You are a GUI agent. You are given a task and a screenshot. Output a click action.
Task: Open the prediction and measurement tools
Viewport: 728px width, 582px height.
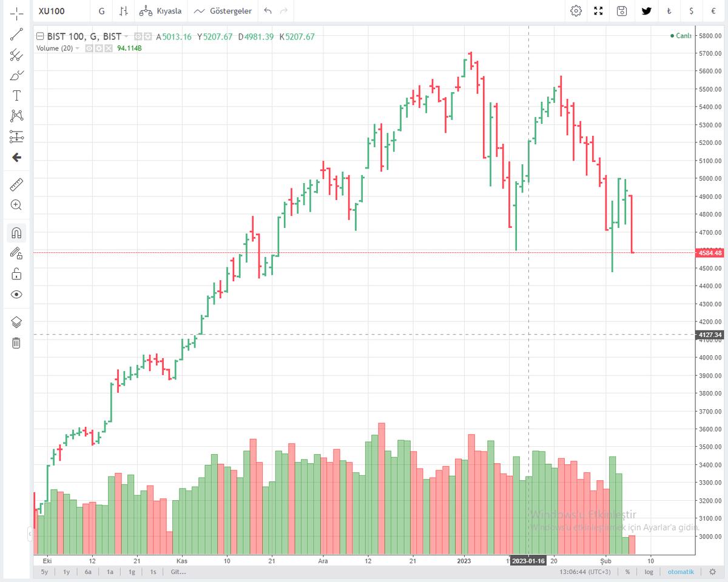point(16,136)
